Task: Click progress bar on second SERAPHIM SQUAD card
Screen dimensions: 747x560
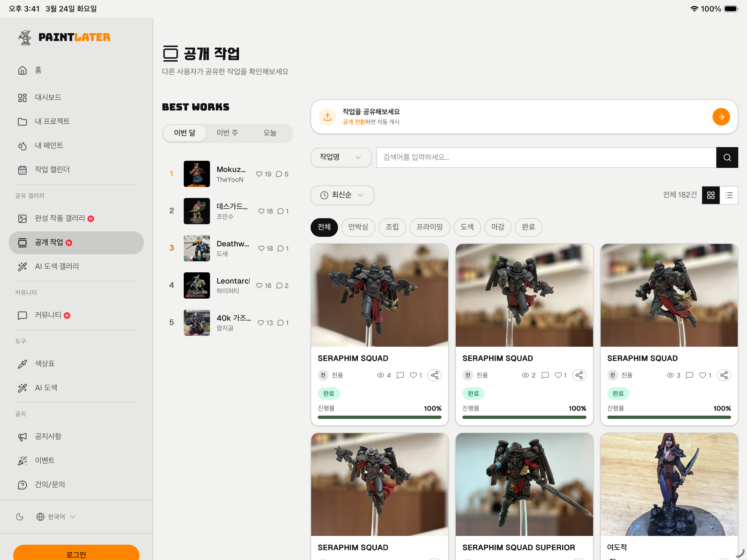Action: [524, 417]
